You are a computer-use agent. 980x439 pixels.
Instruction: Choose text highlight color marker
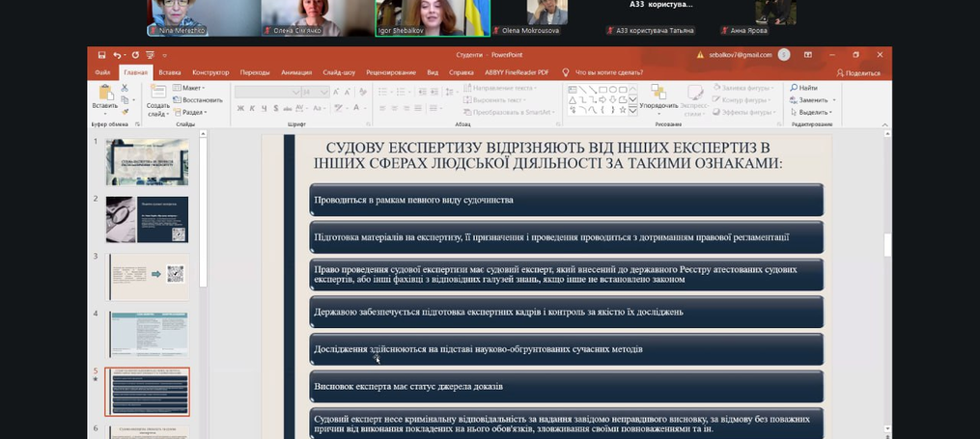pyautogui.click(x=340, y=109)
